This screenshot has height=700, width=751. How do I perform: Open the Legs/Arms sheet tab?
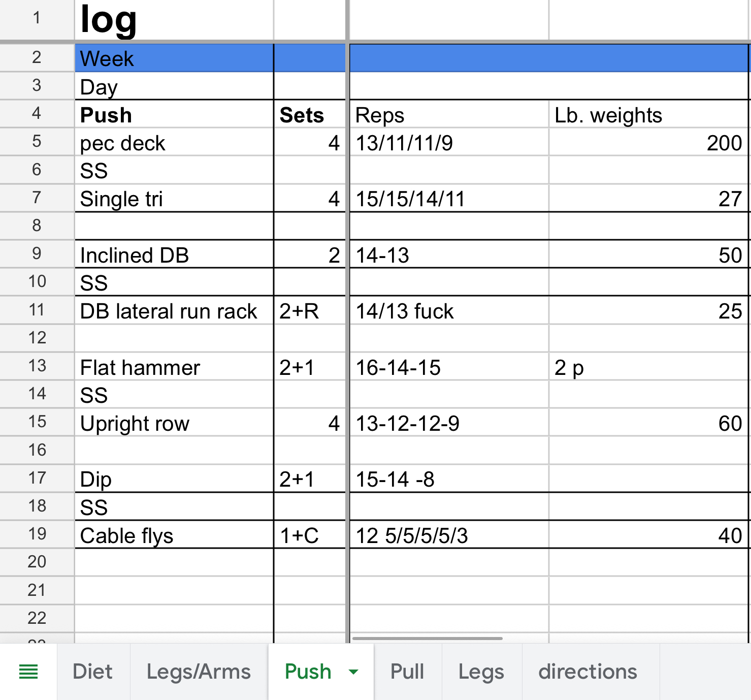pyautogui.click(x=199, y=672)
